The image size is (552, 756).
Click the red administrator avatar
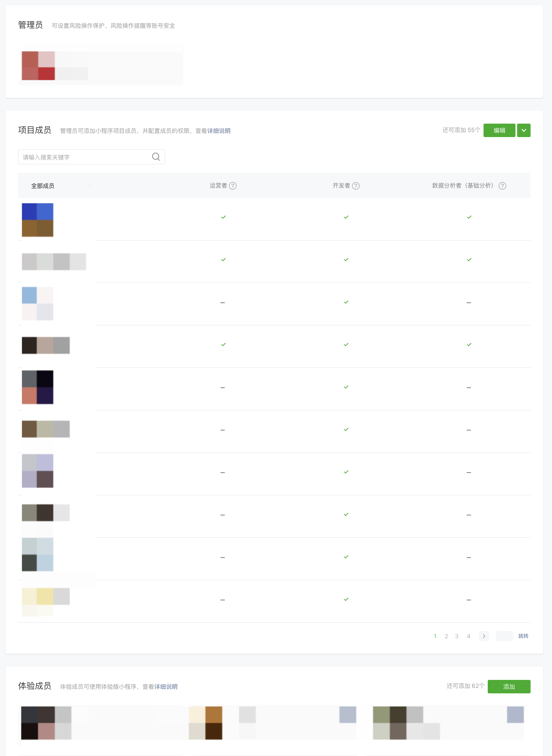(x=38, y=66)
